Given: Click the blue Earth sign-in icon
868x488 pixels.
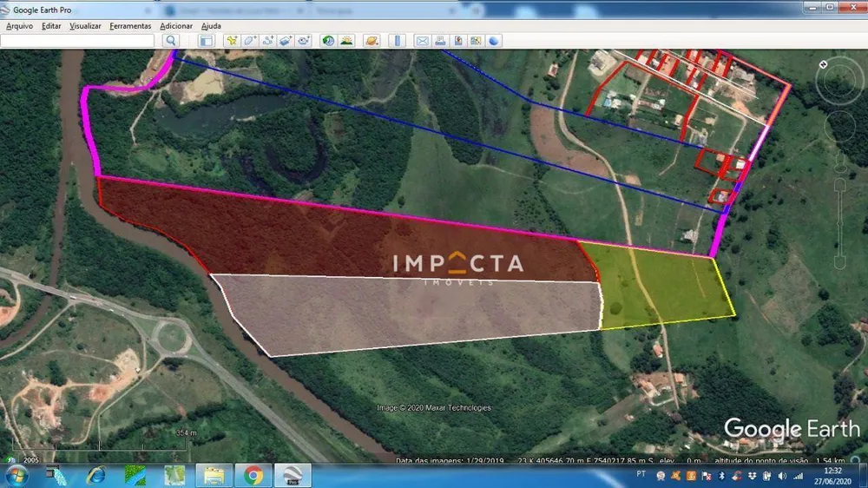Looking at the screenshot, I should click(x=494, y=41).
